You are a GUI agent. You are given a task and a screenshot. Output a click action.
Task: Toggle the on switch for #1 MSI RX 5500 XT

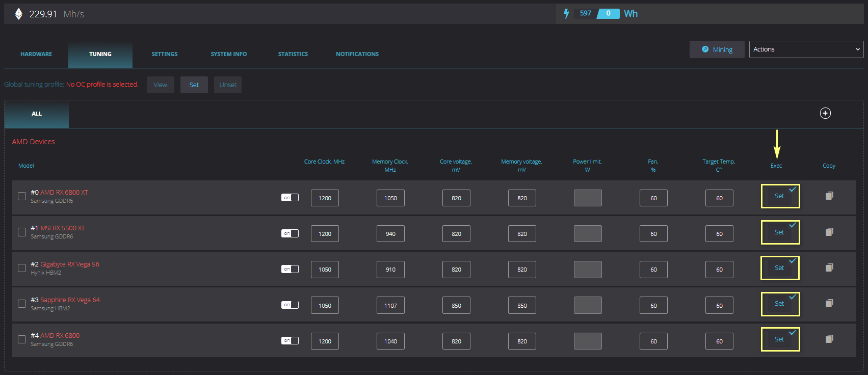click(x=290, y=233)
